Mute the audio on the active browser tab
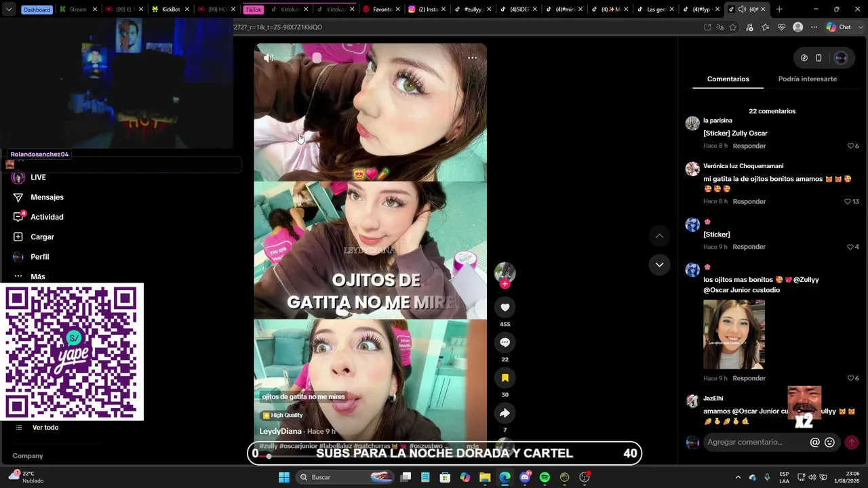Image resolution: width=868 pixels, height=488 pixels. (742, 9)
